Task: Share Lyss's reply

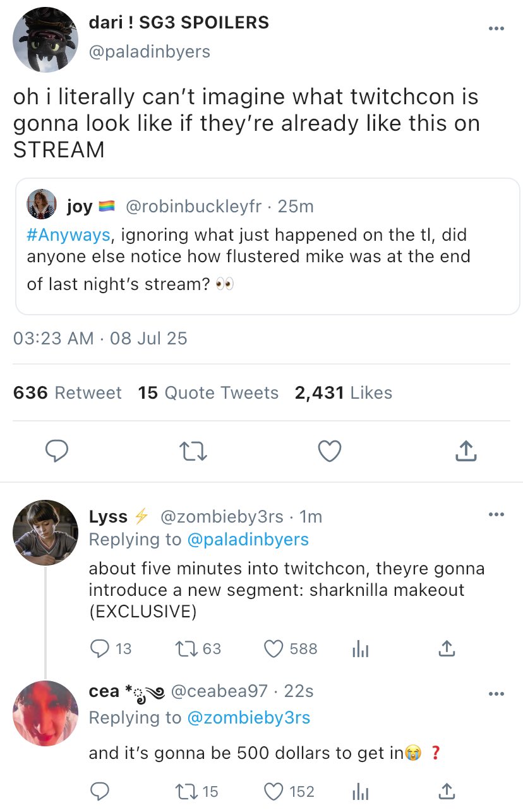Action: click(x=446, y=648)
